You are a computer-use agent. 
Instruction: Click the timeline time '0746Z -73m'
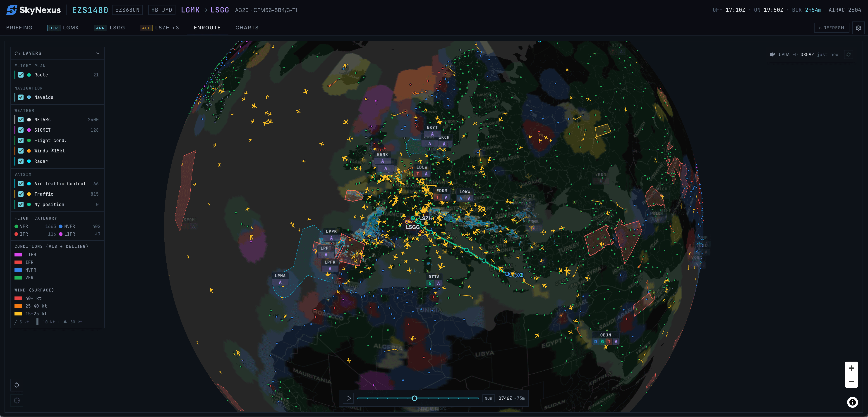pyautogui.click(x=511, y=398)
